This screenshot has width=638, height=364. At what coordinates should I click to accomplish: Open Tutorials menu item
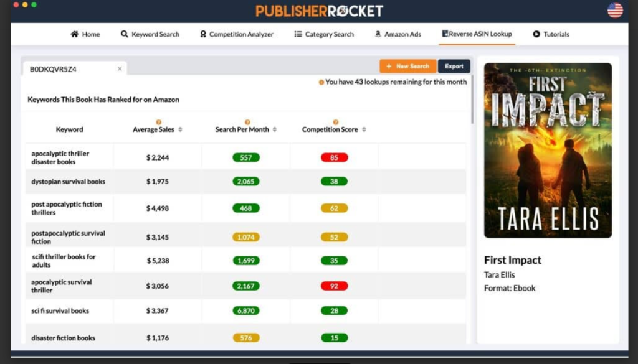coord(551,34)
